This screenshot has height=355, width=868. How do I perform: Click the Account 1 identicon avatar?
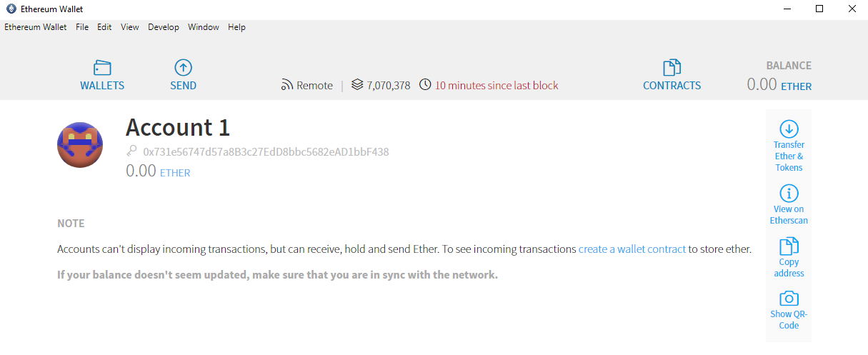point(80,145)
